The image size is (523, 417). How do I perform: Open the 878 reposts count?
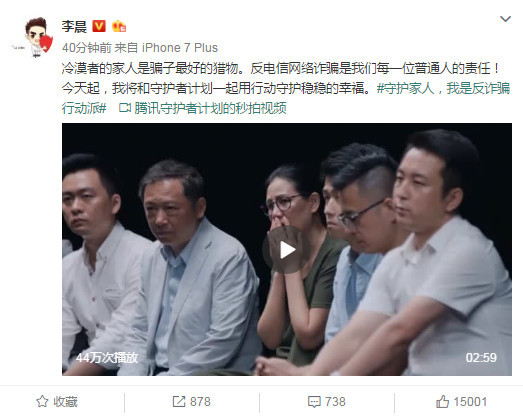200,402
